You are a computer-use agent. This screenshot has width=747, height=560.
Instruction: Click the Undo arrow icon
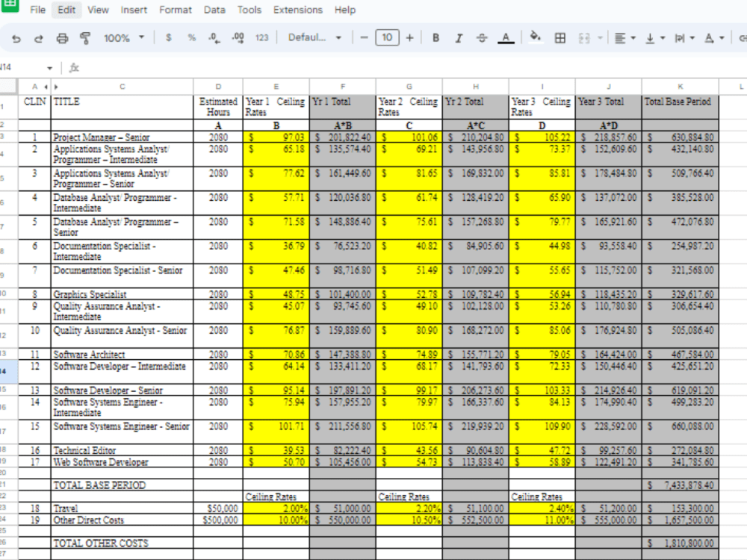click(16, 38)
